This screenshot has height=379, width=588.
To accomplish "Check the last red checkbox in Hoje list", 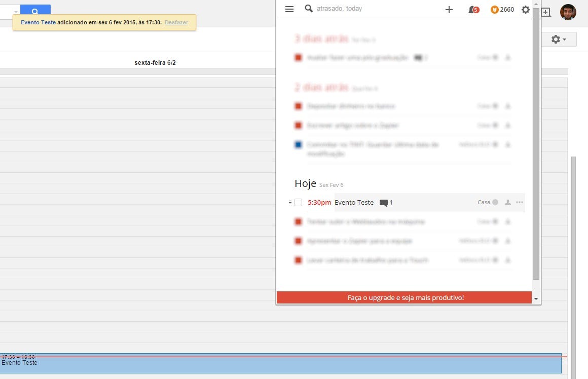I will [298, 260].
